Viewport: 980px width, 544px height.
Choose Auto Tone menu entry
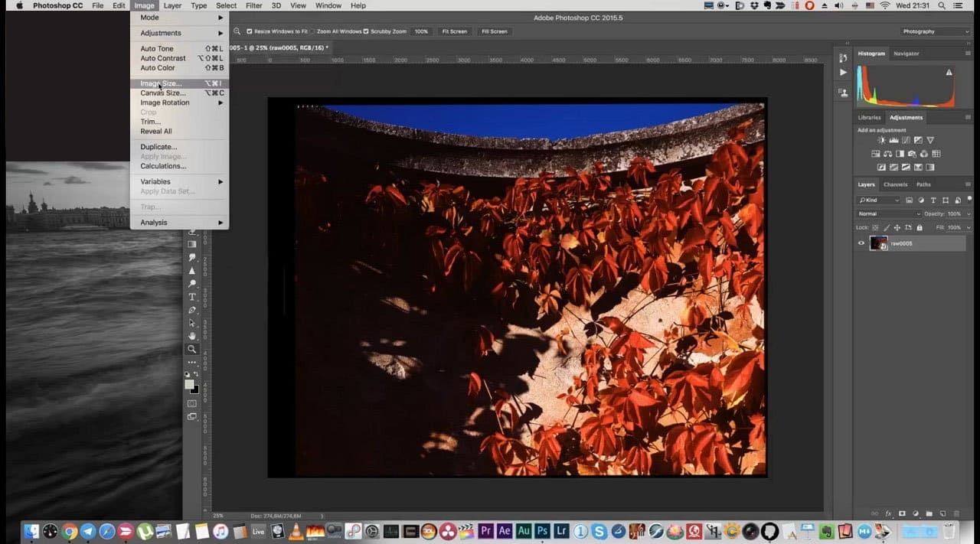(x=179, y=49)
